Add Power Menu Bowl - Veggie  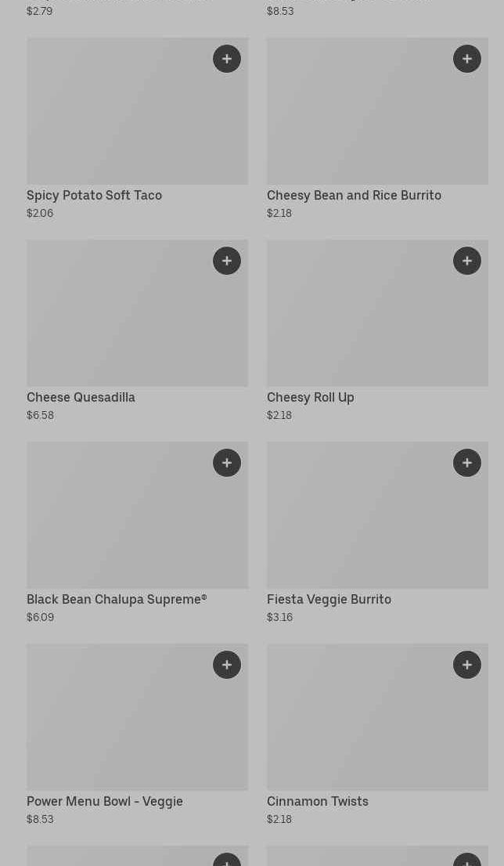pyautogui.click(x=227, y=665)
